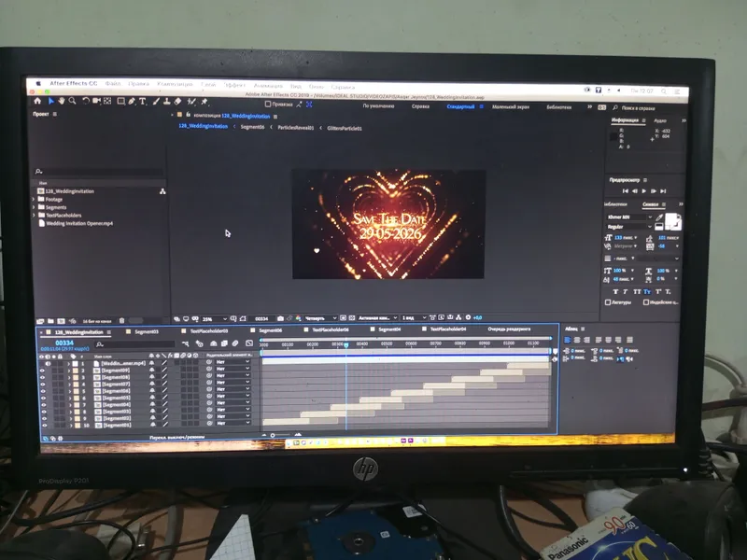Play the preview

click(644, 191)
